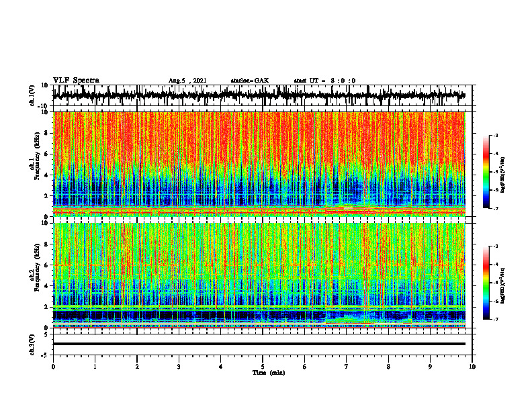This screenshot has height=411, width=532.
Task: Click the ch.2 spectrogram panel
Action: point(259,275)
